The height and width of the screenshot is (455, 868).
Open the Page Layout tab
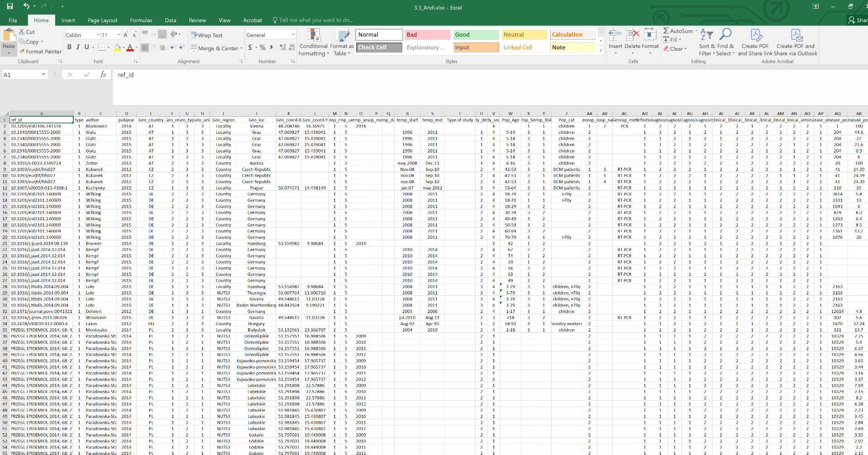[102, 20]
